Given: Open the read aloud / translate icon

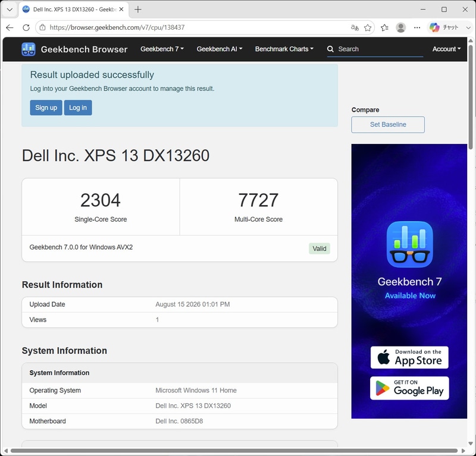Looking at the screenshot, I should pyautogui.click(x=355, y=27).
